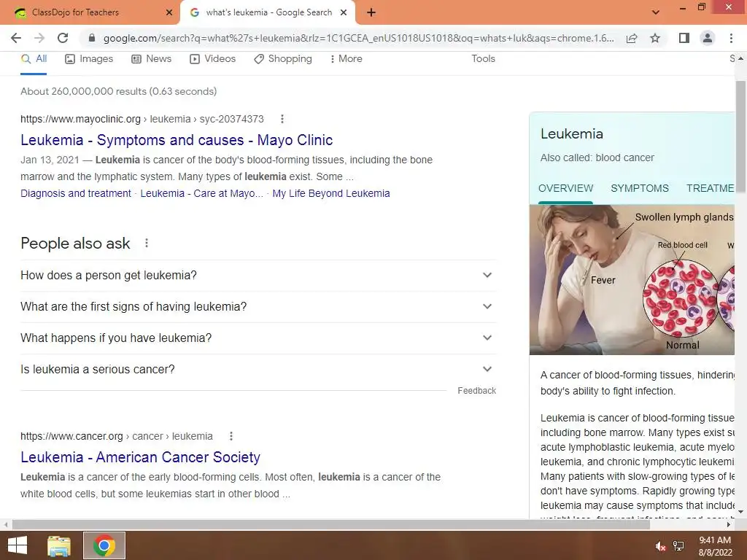Click the scroll-down arrow on the page scrollbar
This screenshot has height=560, width=747.
click(x=740, y=512)
